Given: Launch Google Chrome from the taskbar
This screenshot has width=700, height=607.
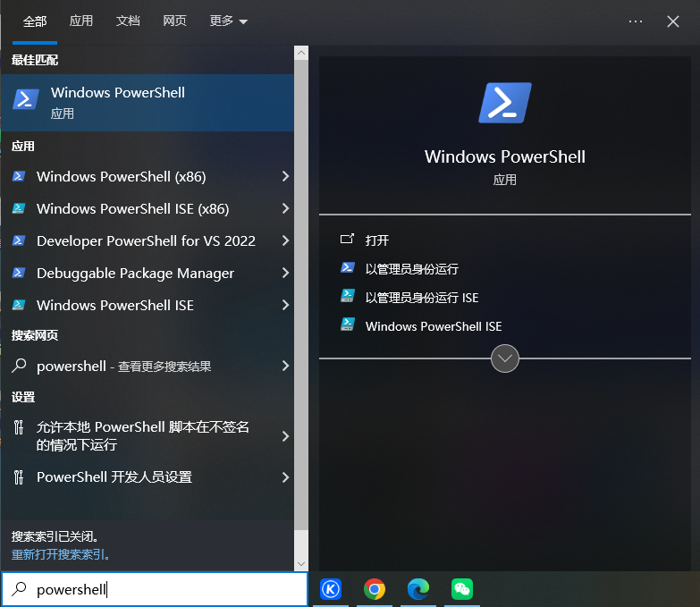Looking at the screenshot, I should 375,589.
